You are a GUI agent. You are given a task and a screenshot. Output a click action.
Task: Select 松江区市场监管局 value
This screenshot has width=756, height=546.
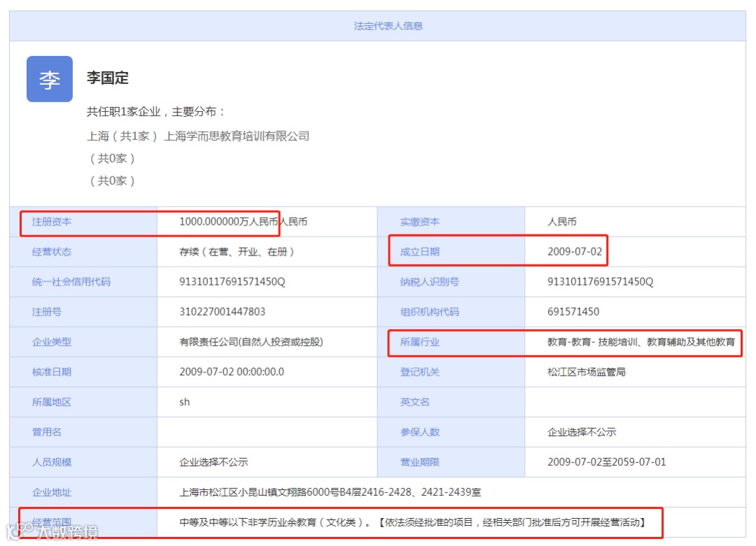(x=587, y=372)
